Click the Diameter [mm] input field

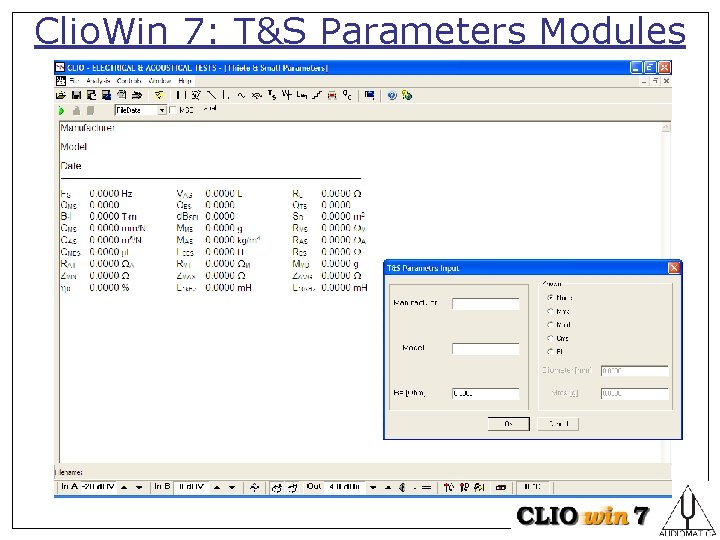pyautogui.click(x=635, y=371)
